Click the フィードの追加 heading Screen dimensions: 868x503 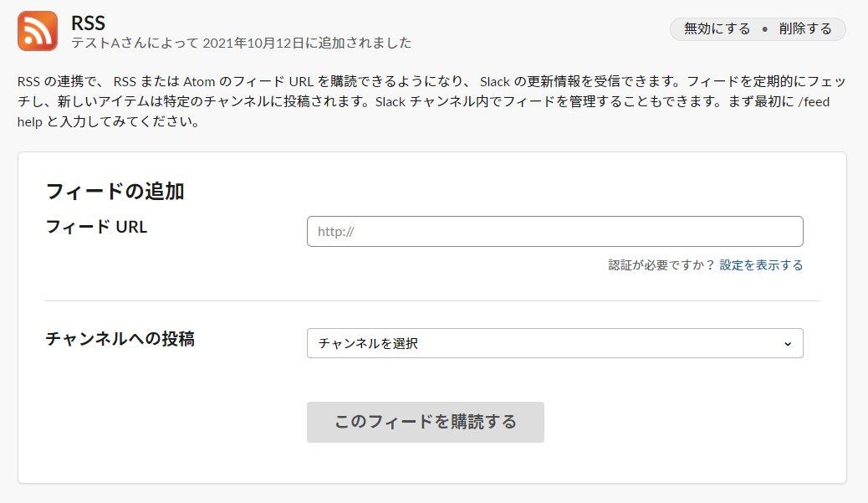pyautogui.click(x=115, y=192)
